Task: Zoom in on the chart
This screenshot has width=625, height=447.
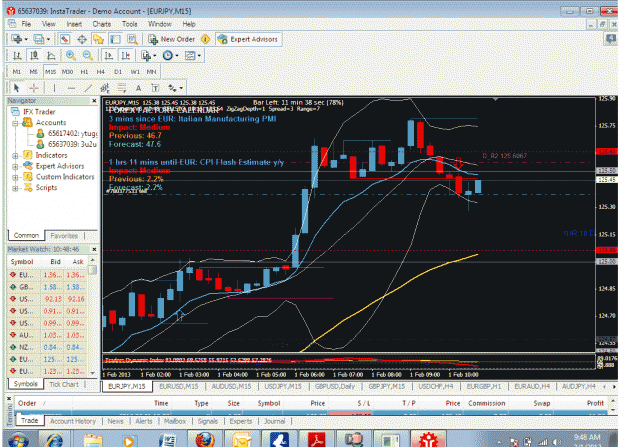Action: (71, 55)
